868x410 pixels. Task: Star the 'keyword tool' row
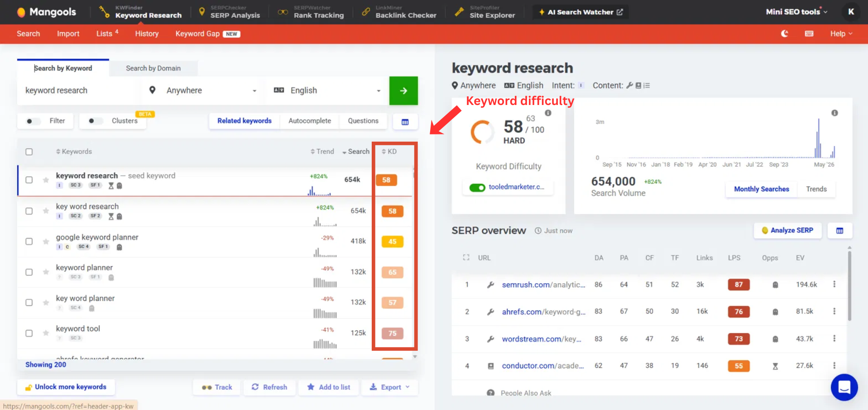click(46, 333)
